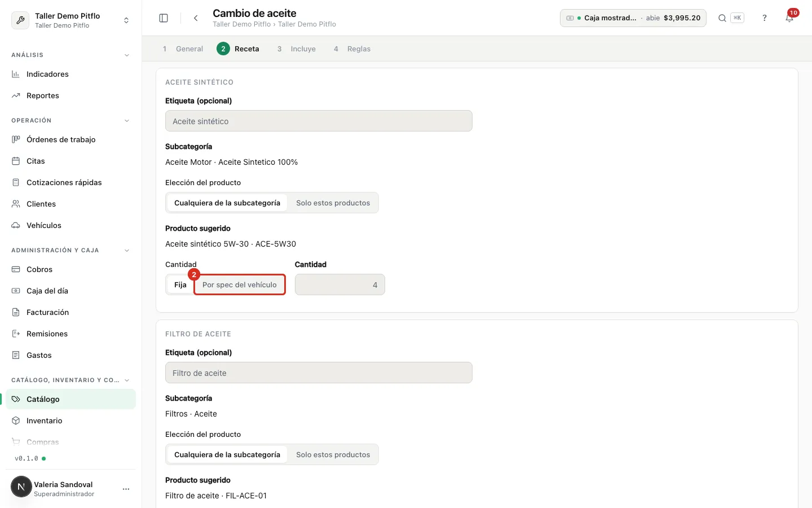Screen dimensions: 812x508
Task: Choose Solo estos productos for Filtro de aceite
Action: tap(333, 454)
